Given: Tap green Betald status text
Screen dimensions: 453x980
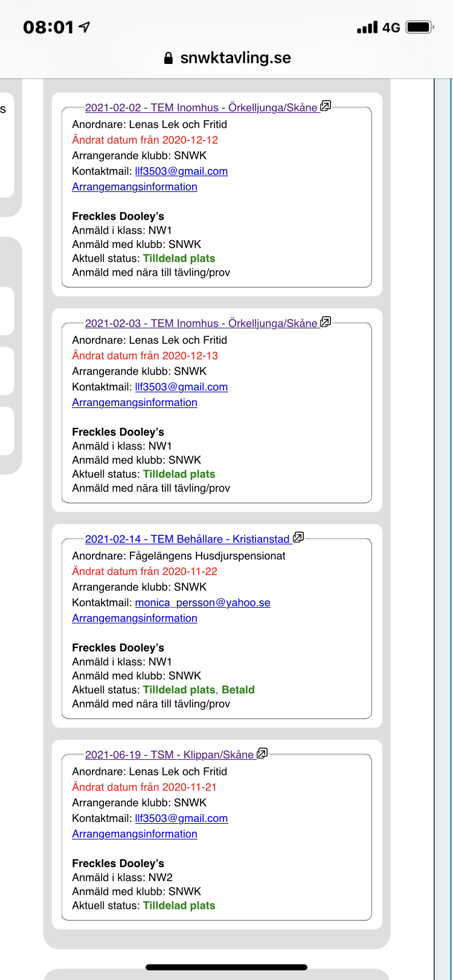Looking at the screenshot, I should point(238,690).
